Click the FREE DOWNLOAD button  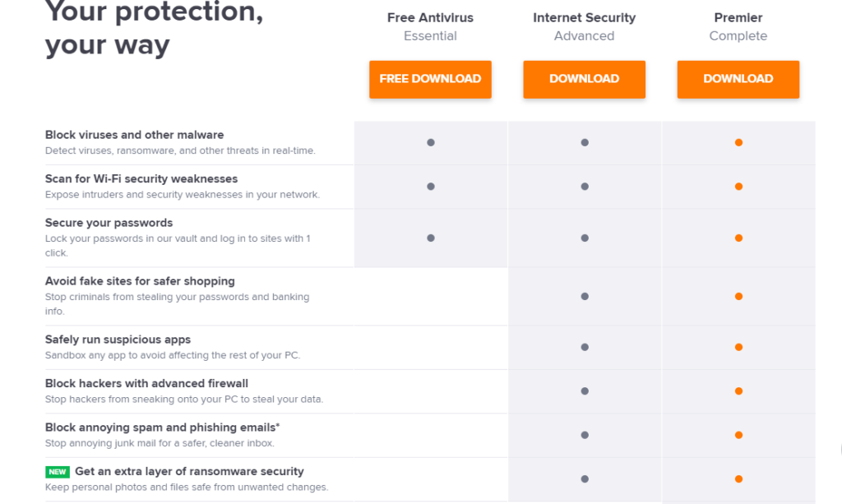point(430,80)
